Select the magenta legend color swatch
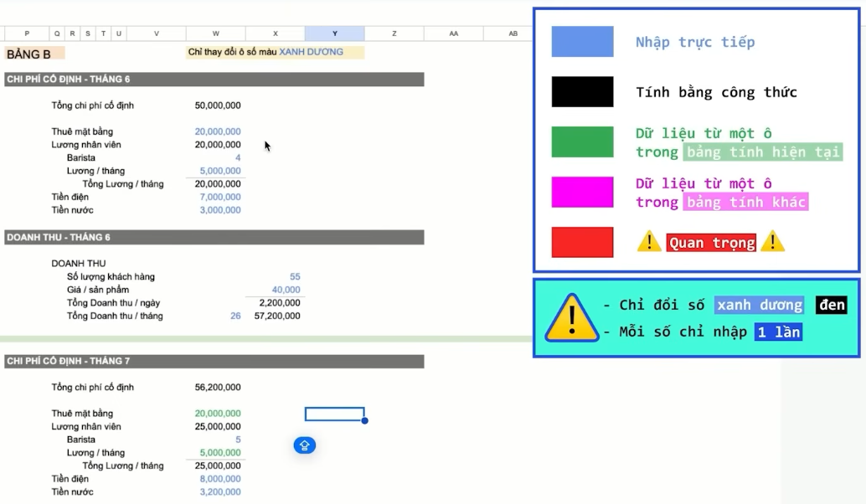 582,192
